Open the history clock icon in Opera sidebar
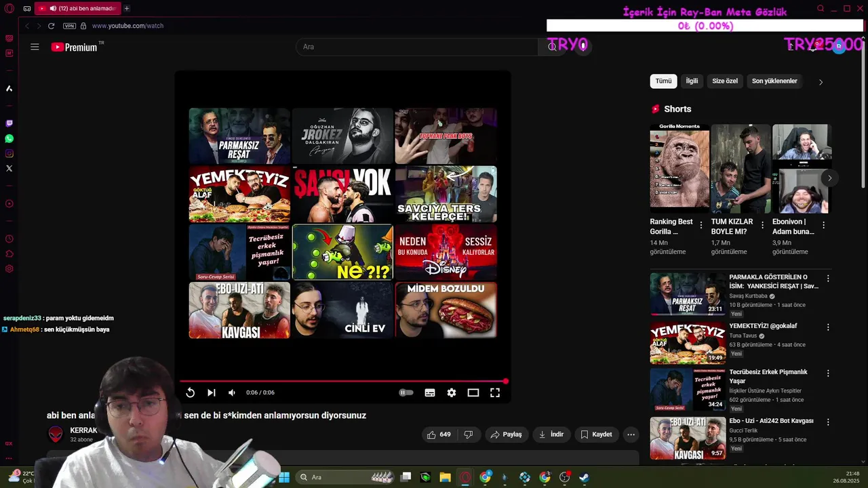This screenshot has width=868, height=488. coord(9,239)
